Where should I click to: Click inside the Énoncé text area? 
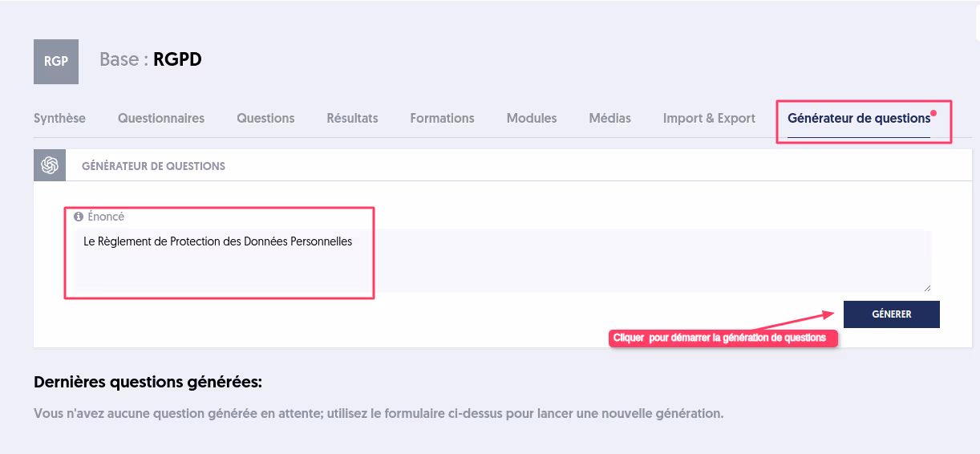pyautogui.click(x=502, y=261)
